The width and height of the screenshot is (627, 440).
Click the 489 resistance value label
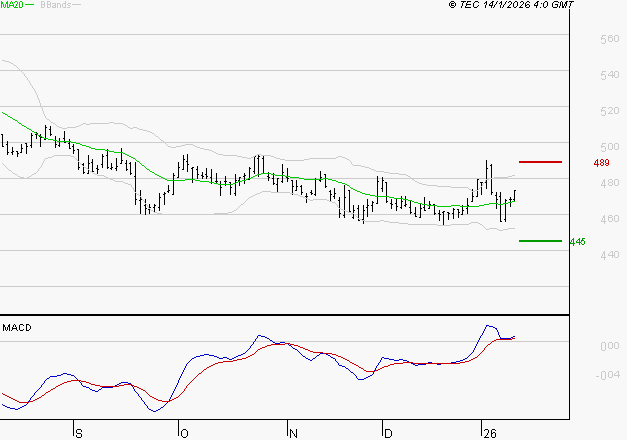(x=601, y=163)
